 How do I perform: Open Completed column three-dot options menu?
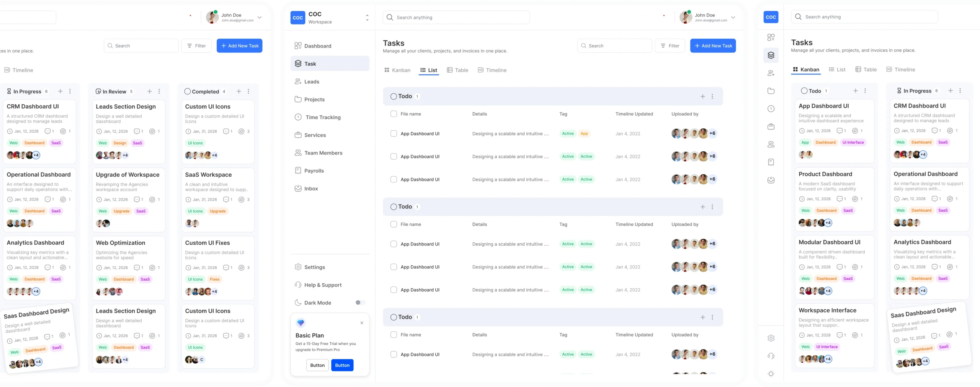[x=248, y=91]
